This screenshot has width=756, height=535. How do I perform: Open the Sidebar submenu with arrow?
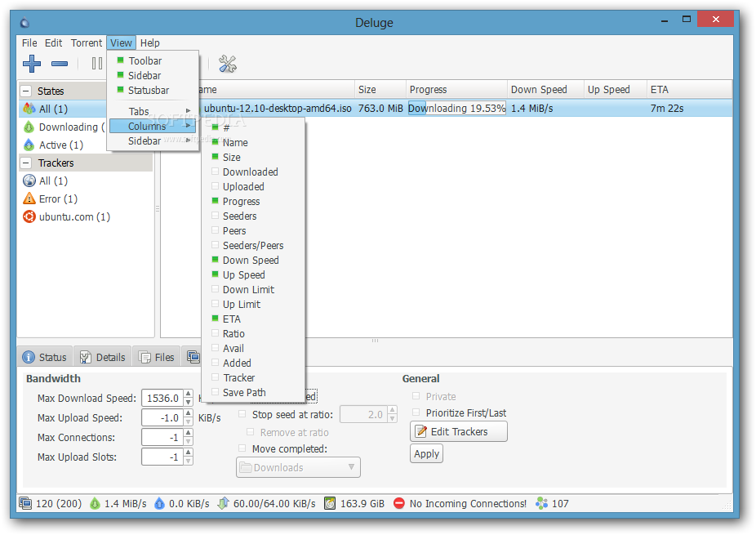(153, 140)
